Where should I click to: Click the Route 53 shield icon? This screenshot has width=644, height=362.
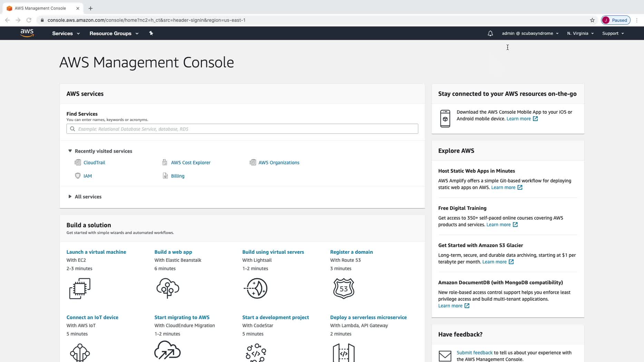(344, 288)
